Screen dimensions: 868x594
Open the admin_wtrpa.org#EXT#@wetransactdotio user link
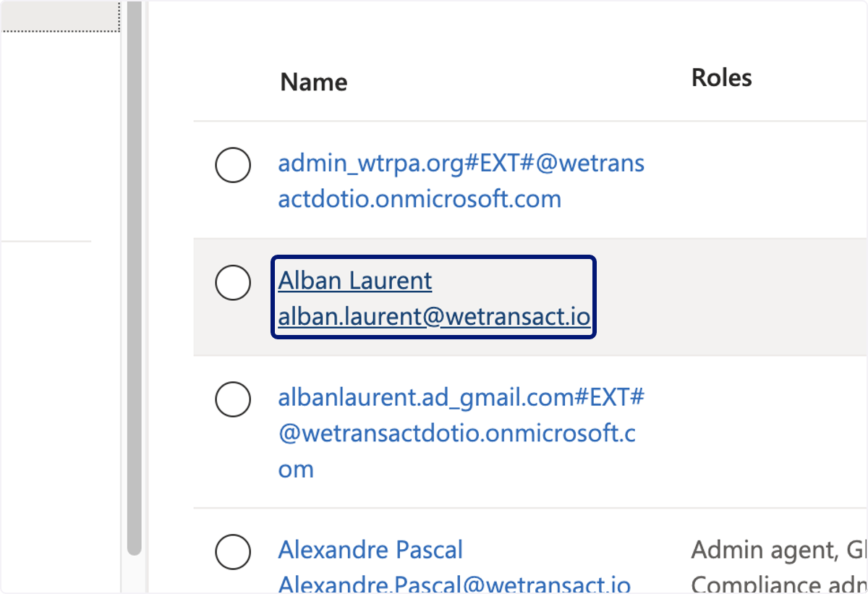click(x=461, y=181)
